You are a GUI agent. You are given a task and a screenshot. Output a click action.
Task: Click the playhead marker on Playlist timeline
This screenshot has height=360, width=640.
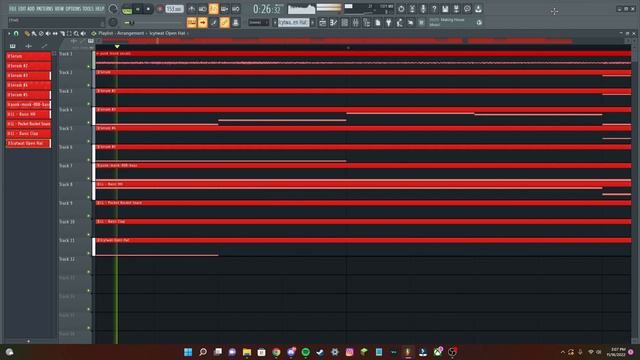pyautogui.click(x=117, y=47)
